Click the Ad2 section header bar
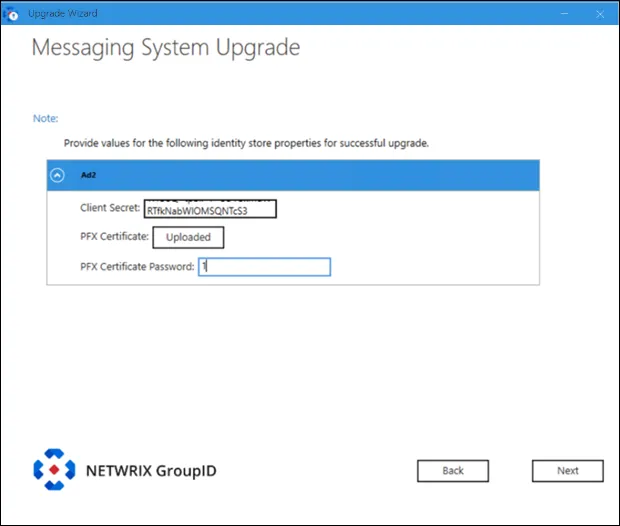Screen dimensions: 620x526 pyautogui.click(x=293, y=175)
